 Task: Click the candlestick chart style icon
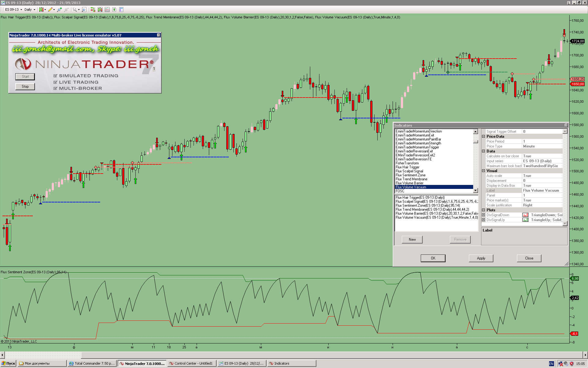pos(41,10)
